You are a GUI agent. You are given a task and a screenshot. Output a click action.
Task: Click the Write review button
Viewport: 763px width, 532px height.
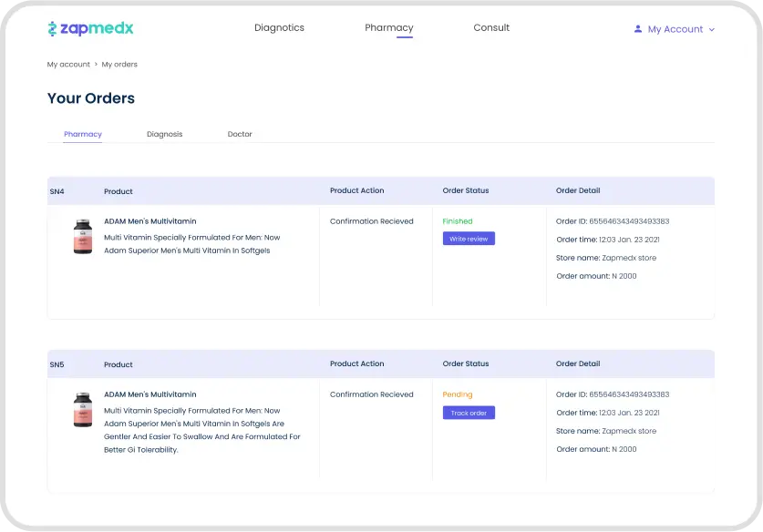(469, 239)
